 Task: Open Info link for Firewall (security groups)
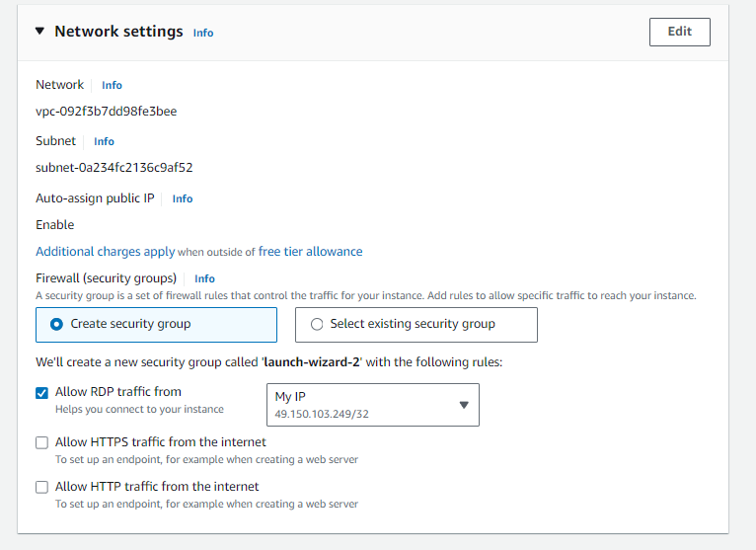click(x=204, y=278)
